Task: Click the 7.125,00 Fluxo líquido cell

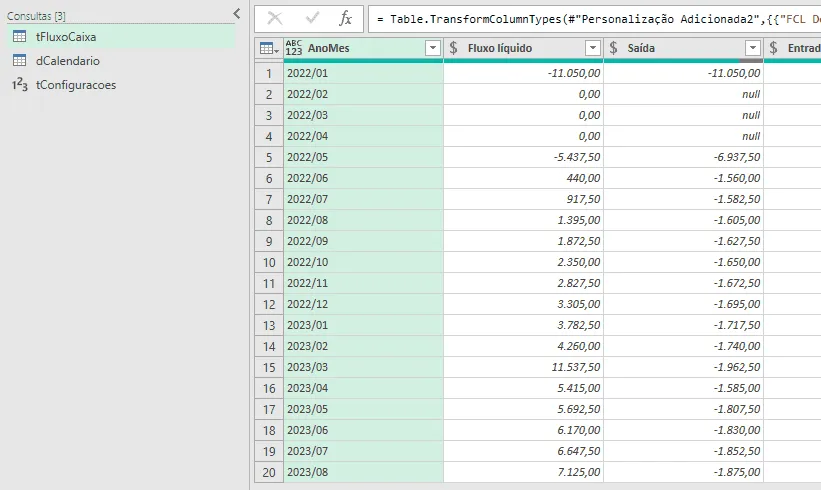Action: [x=524, y=472]
